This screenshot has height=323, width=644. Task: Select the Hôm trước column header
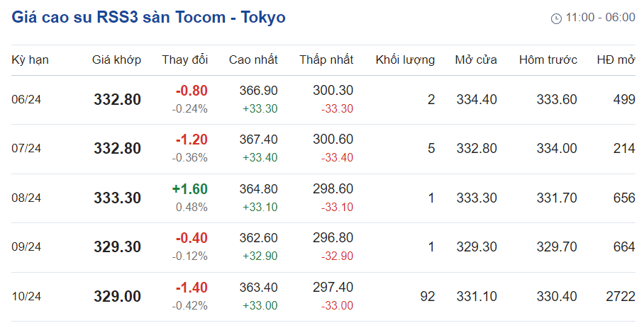pos(548,59)
